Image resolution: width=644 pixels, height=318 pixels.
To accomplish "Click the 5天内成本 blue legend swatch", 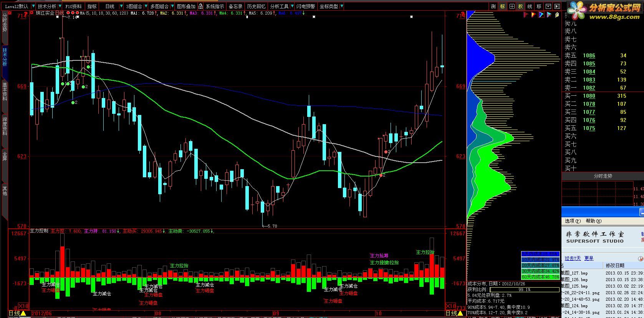I will pos(540,254).
